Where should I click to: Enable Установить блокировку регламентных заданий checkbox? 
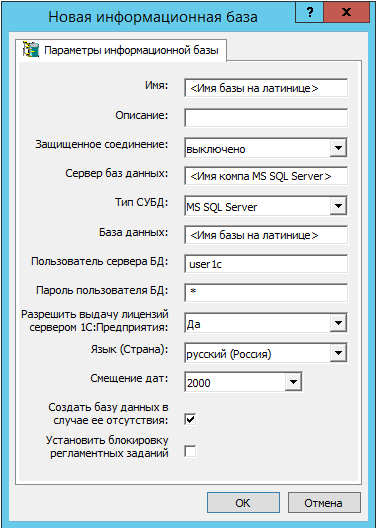click(191, 452)
